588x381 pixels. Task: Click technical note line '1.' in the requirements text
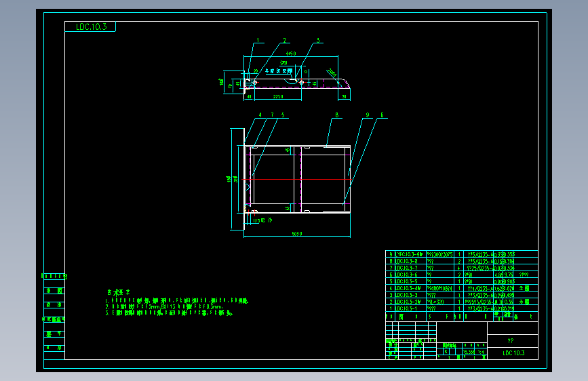[x=176, y=301]
